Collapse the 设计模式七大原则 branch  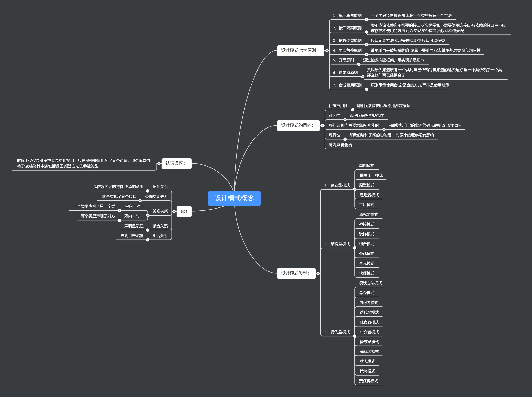(x=327, y=50)
